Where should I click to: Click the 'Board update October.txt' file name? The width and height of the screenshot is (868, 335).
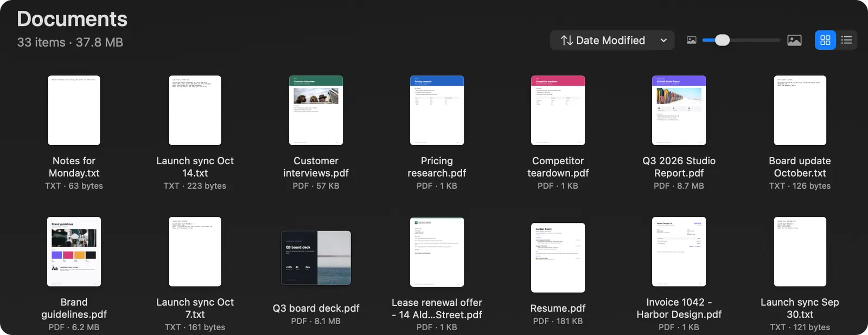coord(800,167)
